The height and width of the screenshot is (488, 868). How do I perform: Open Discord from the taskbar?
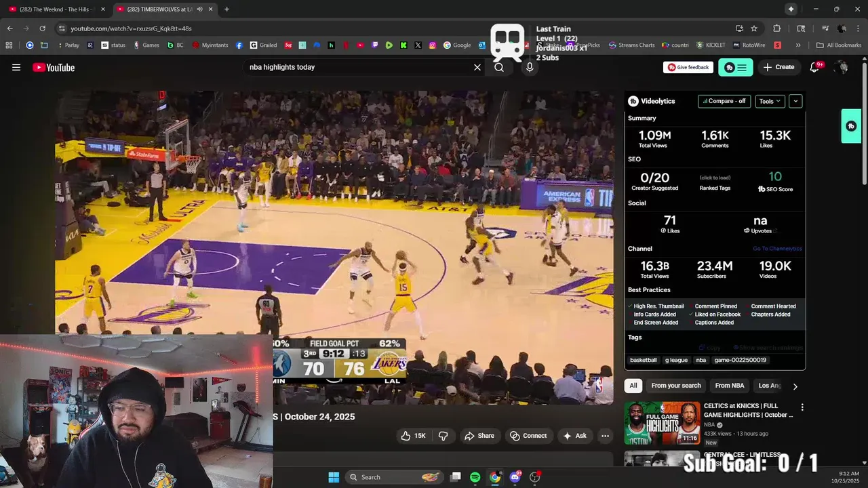point(515,477)
